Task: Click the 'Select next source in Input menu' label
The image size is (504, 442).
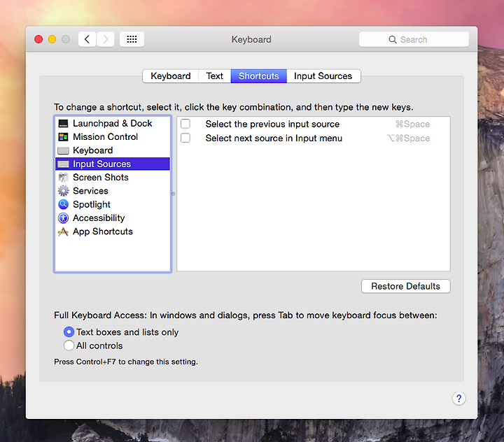Action: pos(274,138)
